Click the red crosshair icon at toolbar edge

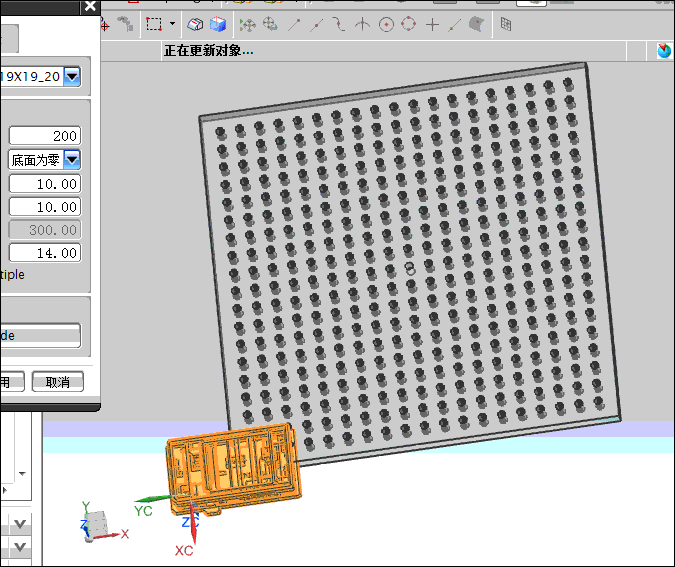click(x=105, y=25)
